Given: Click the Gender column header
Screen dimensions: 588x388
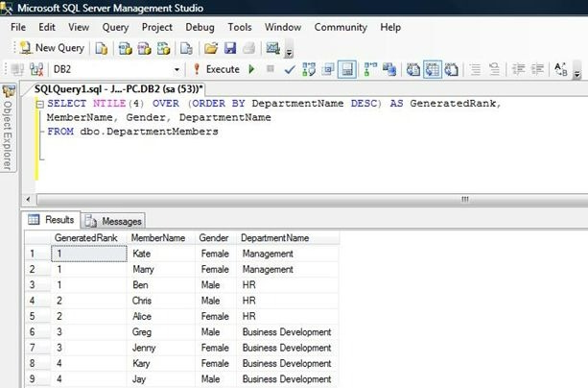Looking at the screenshot, I should 216,238.
